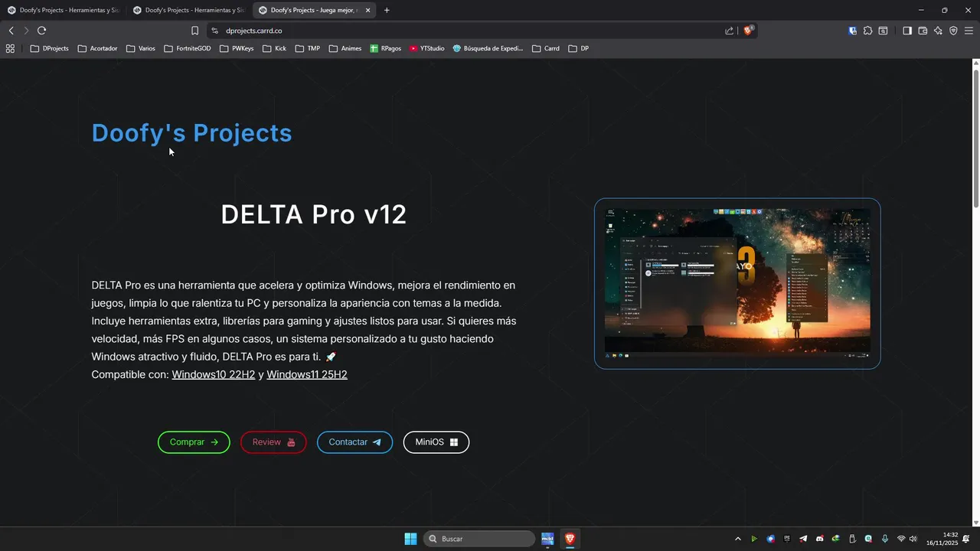Image resolution: width=980 pixels, height=551 pixels.
Task: Open the YTStudio bookmark
Action: [x=427, y=48]
